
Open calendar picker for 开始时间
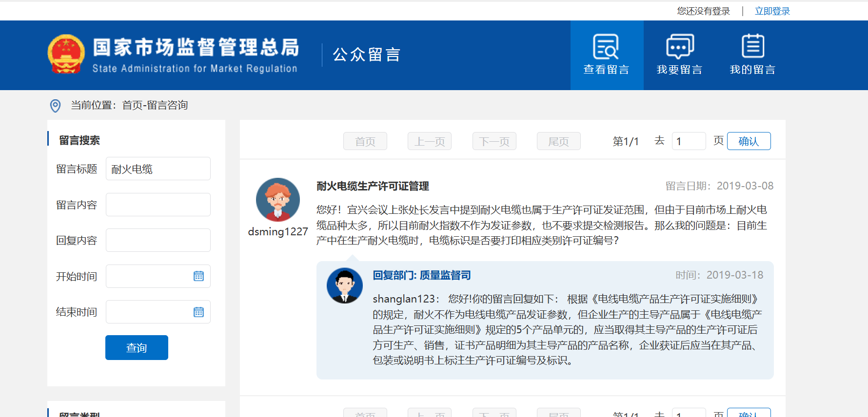pyautogui.click(x=198, y=276)
